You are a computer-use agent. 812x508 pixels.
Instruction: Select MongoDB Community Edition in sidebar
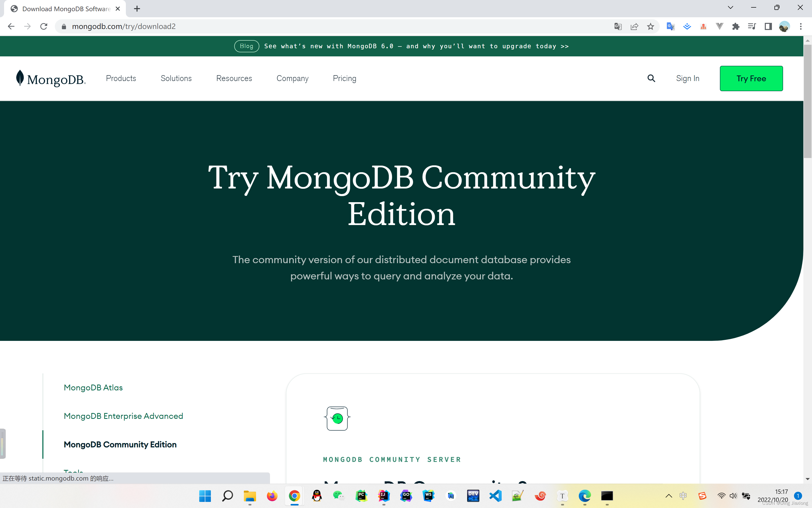[120, 444]
